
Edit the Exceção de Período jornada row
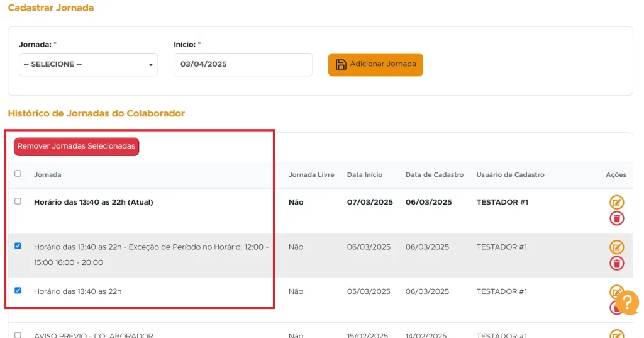click(x=616, y=247)
